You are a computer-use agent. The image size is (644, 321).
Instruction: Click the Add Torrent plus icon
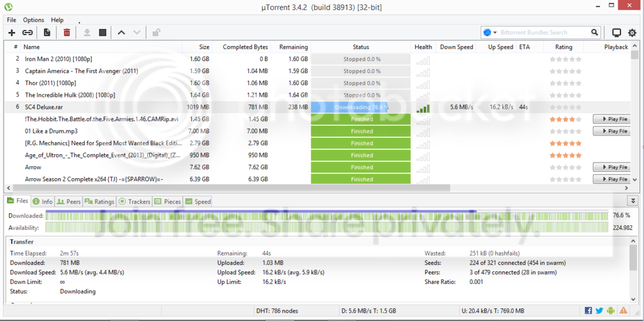click(x=11, y=33)
